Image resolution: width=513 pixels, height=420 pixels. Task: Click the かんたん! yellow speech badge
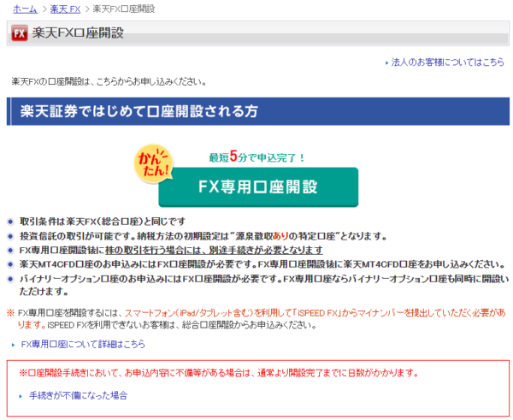153,163
